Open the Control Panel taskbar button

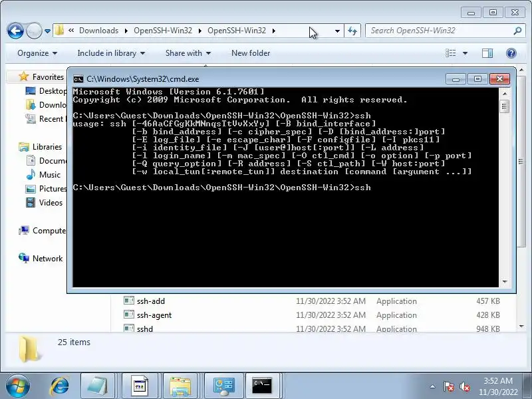[223, 386]
